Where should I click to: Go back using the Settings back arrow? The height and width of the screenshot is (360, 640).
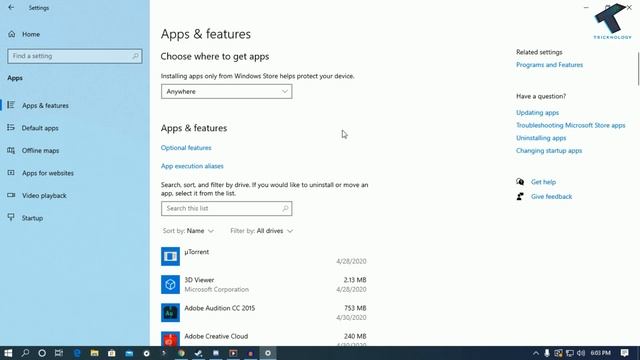coord(11,7)
